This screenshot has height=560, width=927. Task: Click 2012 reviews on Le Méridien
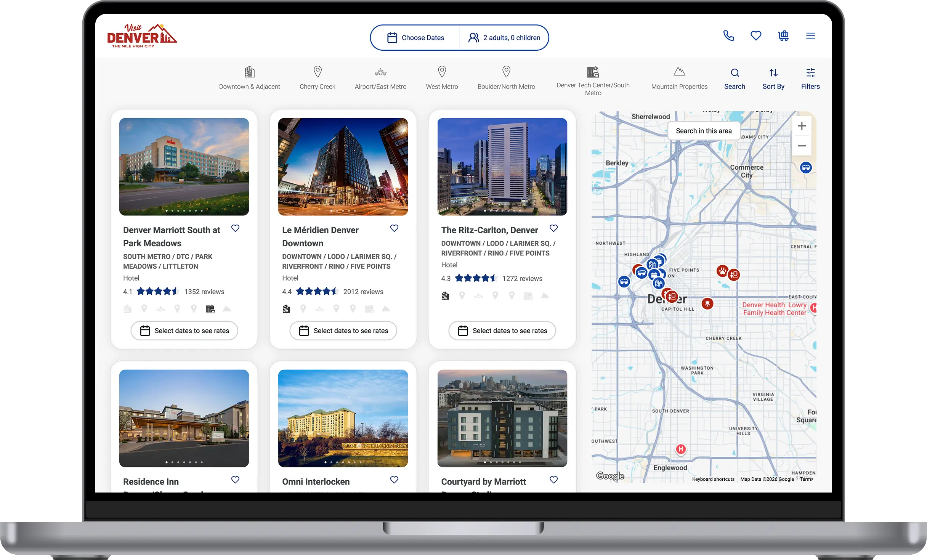(363, 292)
